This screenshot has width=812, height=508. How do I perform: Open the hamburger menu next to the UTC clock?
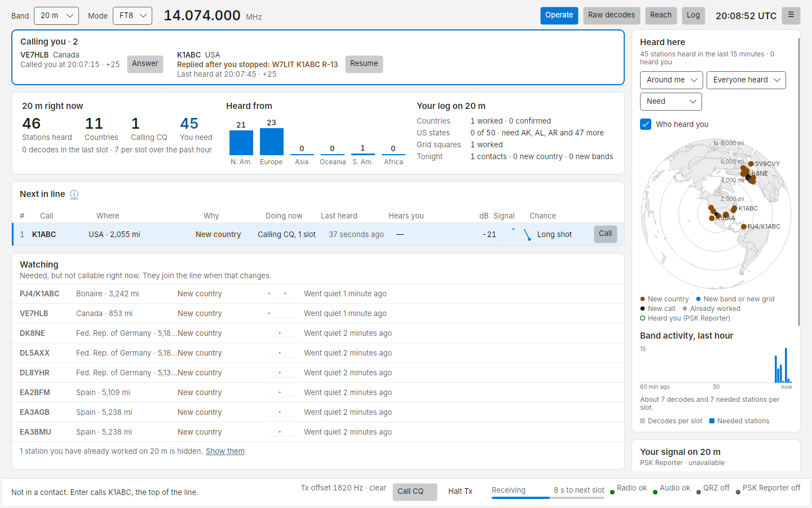click(x=791, y=15)
